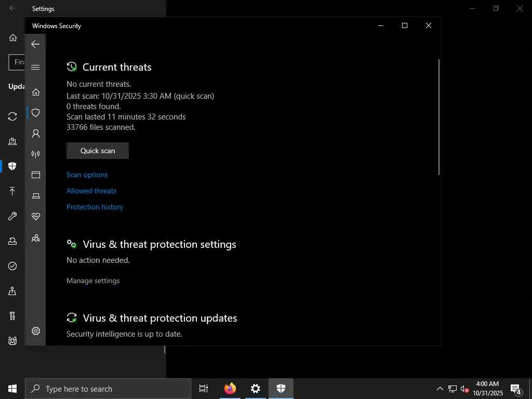This screenshot has width=532, height=399.
Task: Open Account protection person icon
Action: pyautogui.click(x=36, y=134)
